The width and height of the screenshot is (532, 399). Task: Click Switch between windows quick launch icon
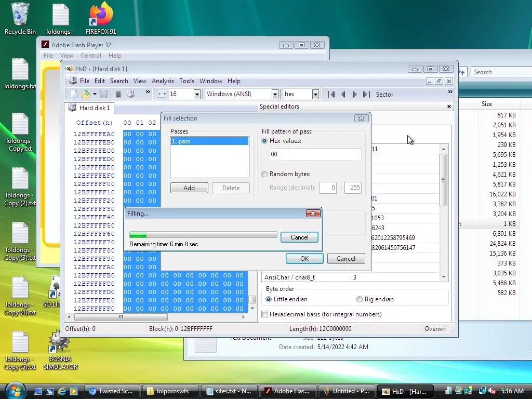(49, 391)
